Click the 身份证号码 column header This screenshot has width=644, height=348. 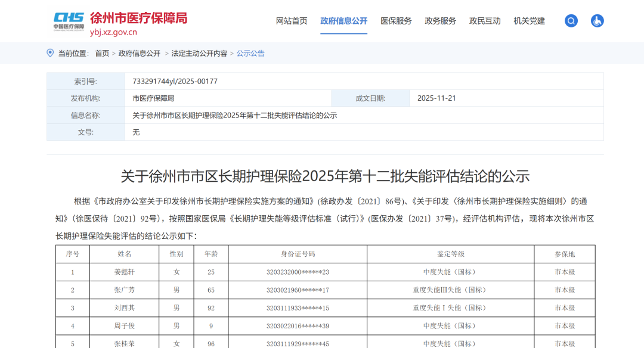(298, 254)
